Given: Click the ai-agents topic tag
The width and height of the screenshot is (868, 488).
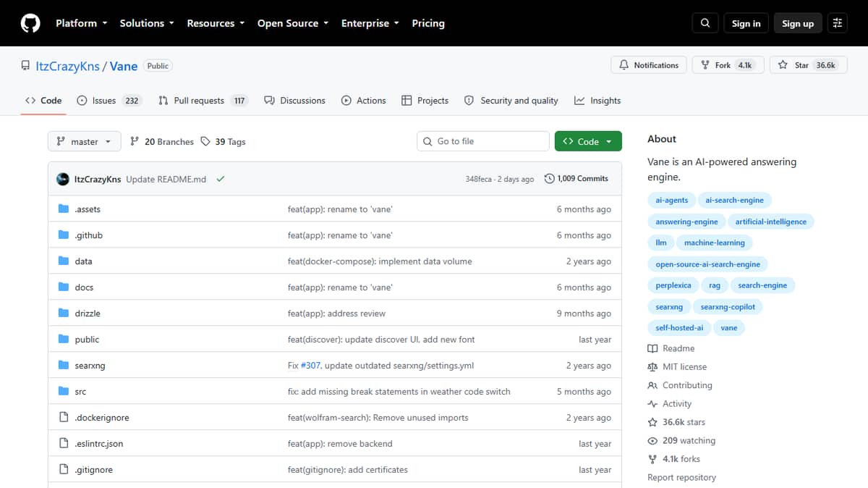Looking at the screenshot, I should [x=672, y=201].
